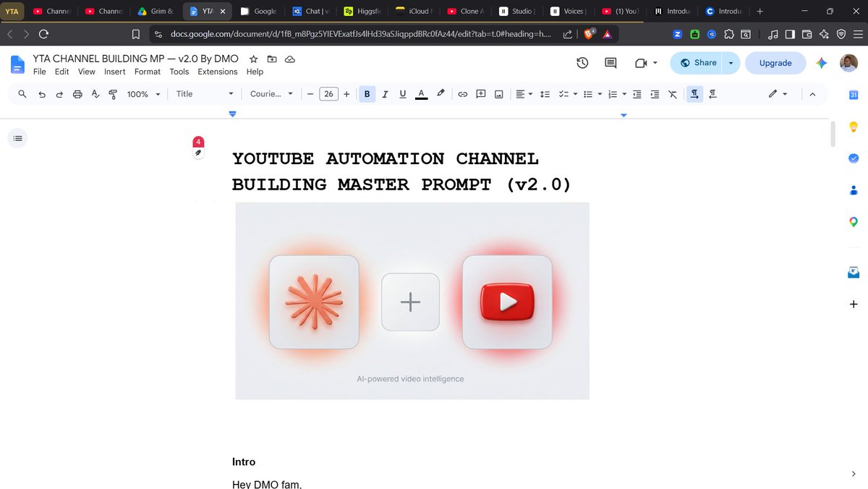Open the user account avatar
The image size is (868, 489).
coord(848,63)
